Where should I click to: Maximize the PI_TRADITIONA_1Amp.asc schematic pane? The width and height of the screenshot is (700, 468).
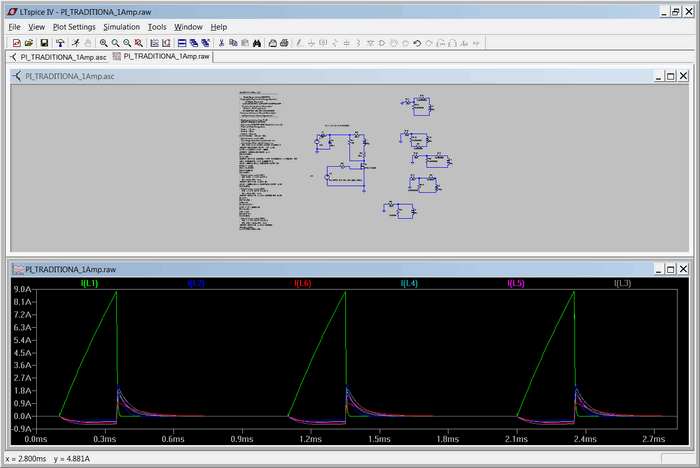click(669, 76)
